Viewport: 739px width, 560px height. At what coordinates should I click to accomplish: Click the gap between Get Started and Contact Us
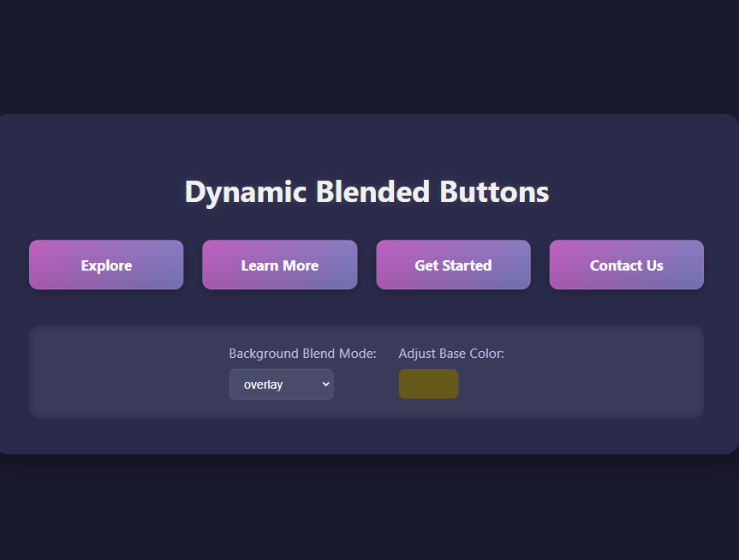[539, 265]
